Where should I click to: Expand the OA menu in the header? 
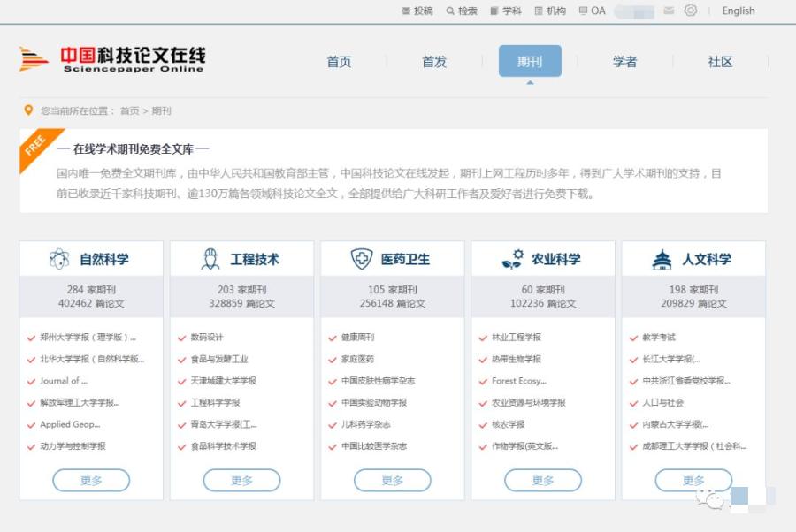click(591, 11)
